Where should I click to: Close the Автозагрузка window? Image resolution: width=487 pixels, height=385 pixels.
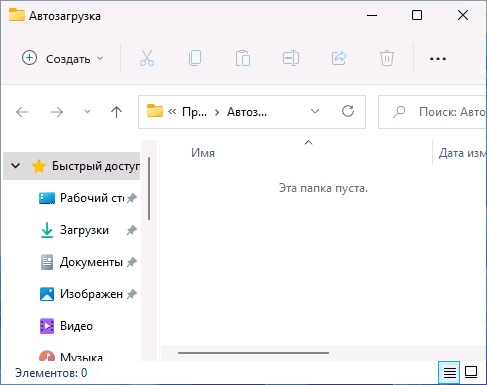tap(463, 15)
